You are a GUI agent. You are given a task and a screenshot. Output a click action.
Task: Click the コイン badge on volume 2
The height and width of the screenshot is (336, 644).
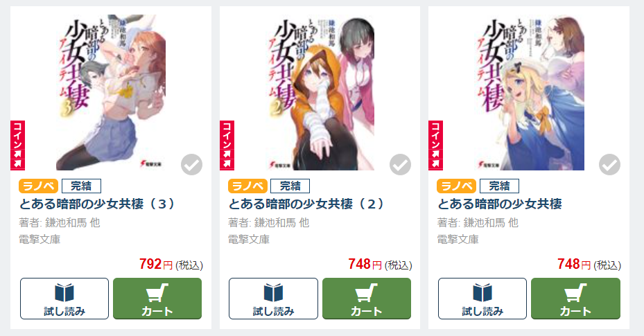click(x=227, y=145)
